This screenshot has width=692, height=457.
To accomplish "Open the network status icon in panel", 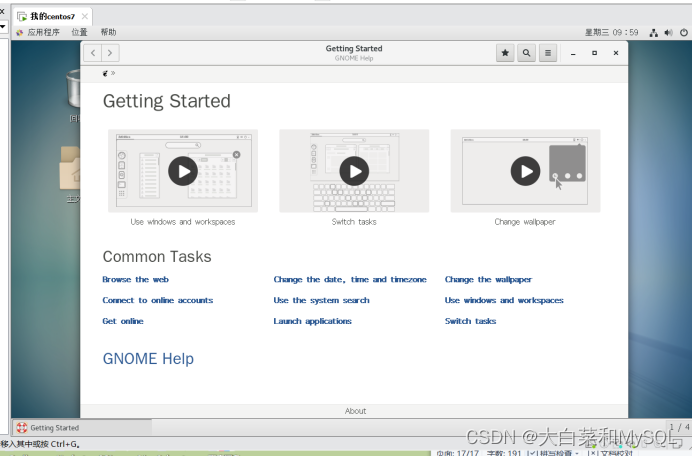I will click(x=654, y=33).
